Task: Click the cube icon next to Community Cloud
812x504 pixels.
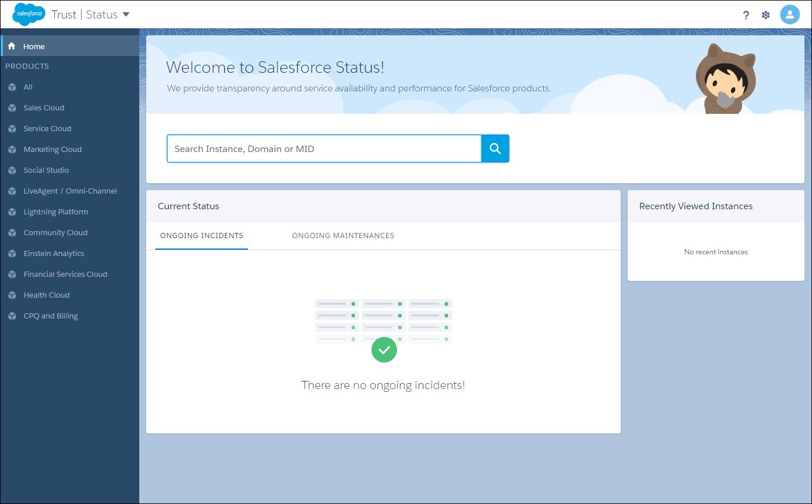Action: (12, 233)
